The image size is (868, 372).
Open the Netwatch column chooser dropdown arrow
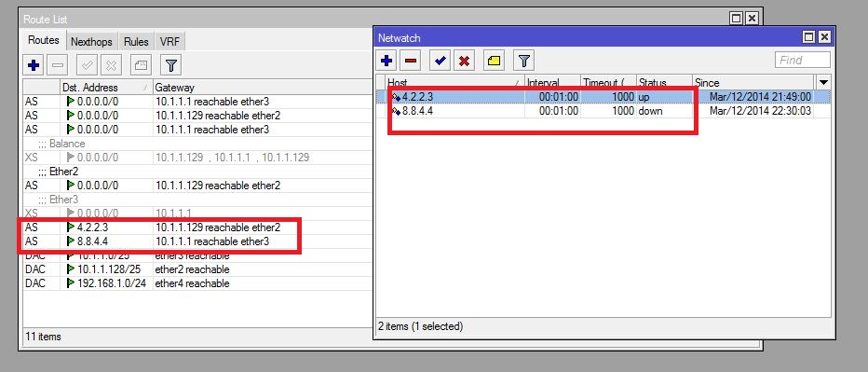(823, 82)
